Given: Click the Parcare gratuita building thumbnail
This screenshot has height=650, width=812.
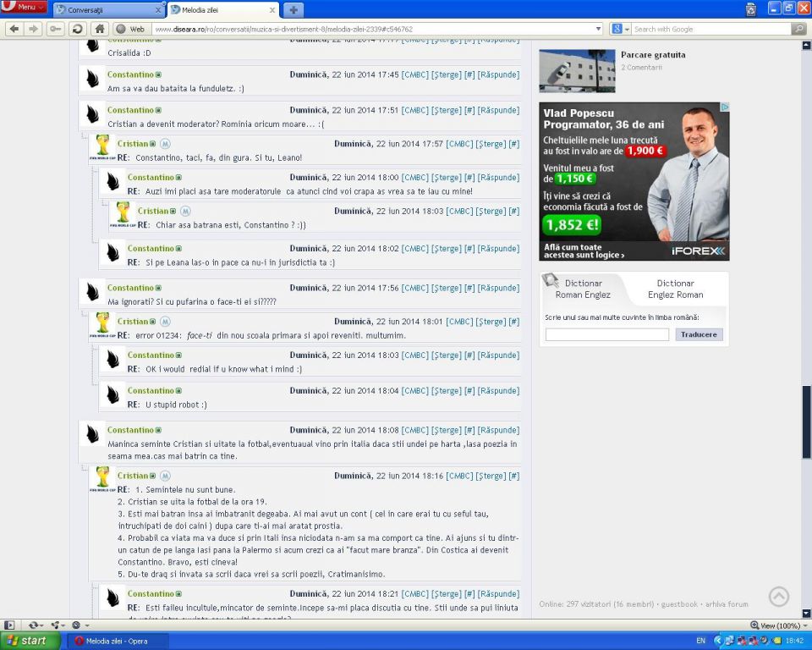Looking at the screenshot, I should [577, 71].
